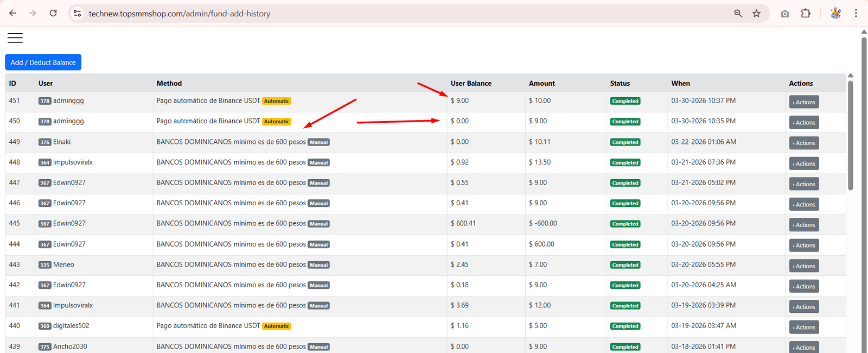This screenshot has height=353, width=868.
Task: Click the Add / Deduct Balance button
Action: click(43, 62)
